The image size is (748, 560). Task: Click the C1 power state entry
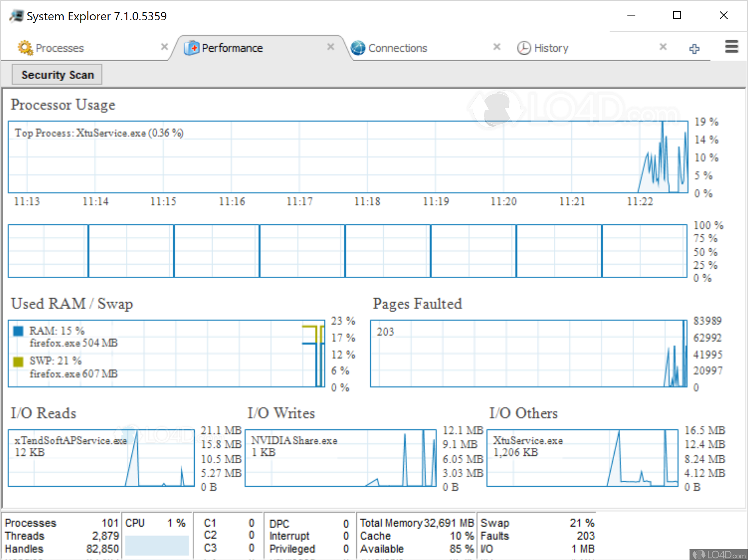[229, 523]
